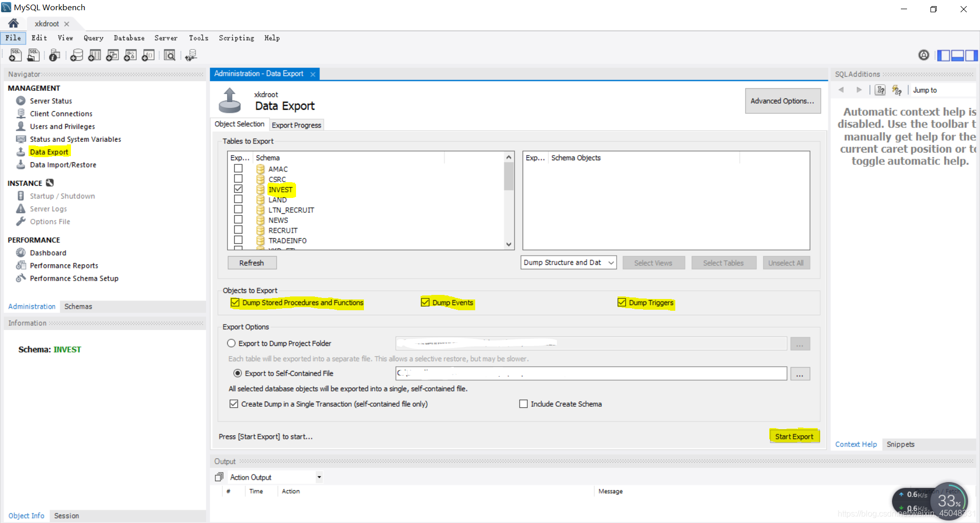Open the object inspector info icon
This screenshot has height=523, width=980.
55,55
